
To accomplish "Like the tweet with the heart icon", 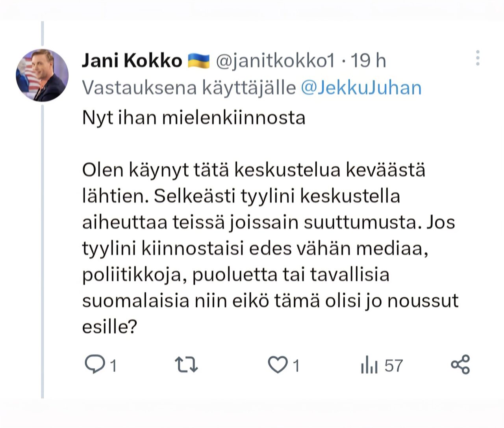I will click(278, 365).
